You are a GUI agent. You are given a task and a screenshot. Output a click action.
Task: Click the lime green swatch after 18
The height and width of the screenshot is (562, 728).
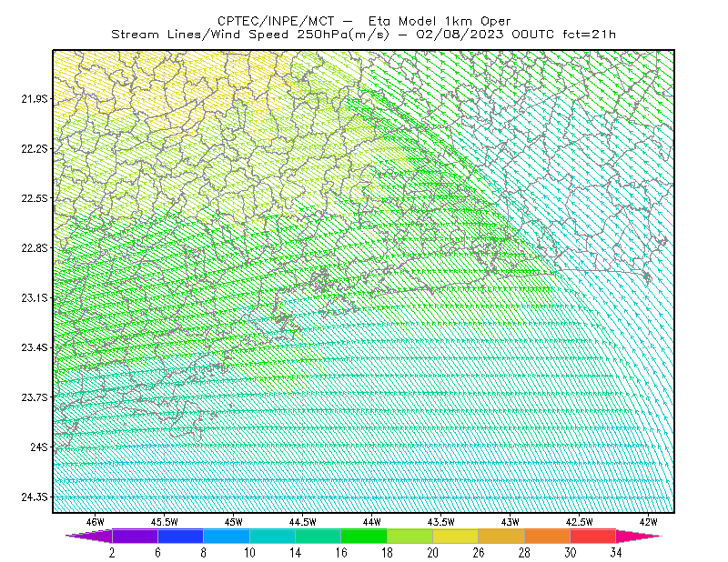click(410, 536)
